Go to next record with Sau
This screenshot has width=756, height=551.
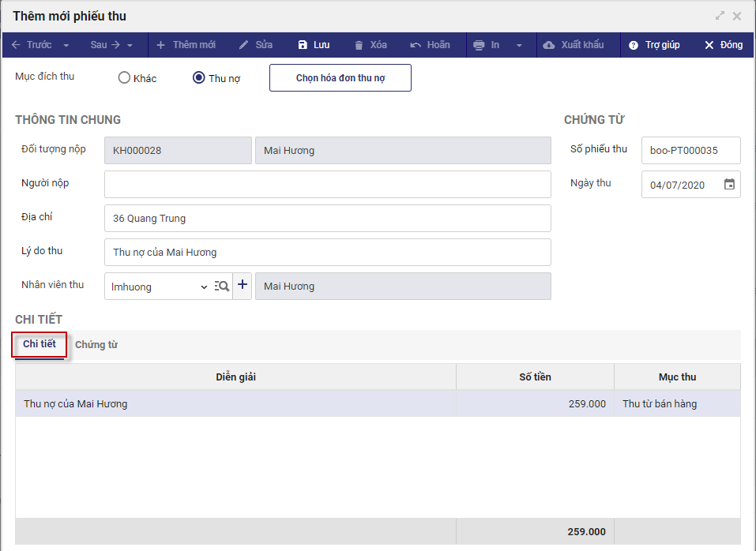105,45
